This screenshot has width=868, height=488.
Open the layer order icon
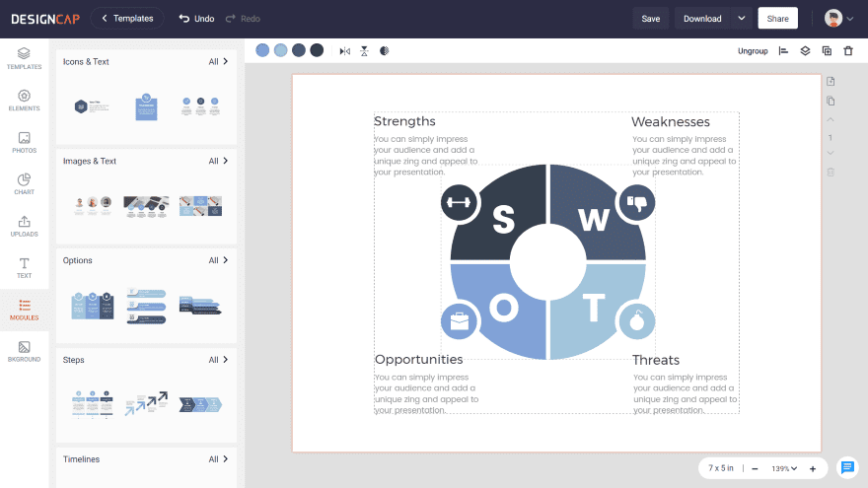point(805,51)
